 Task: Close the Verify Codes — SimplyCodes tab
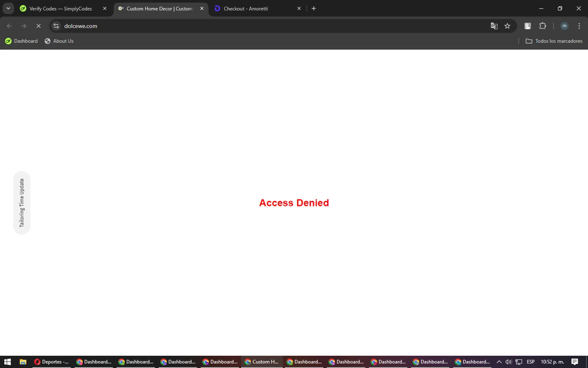coord(105,9)
